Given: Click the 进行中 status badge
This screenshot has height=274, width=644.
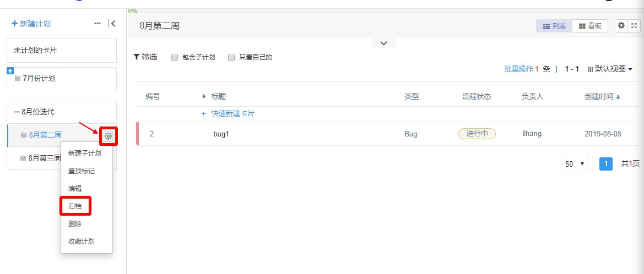Looking at the screenshot, I should click(477, 134).
